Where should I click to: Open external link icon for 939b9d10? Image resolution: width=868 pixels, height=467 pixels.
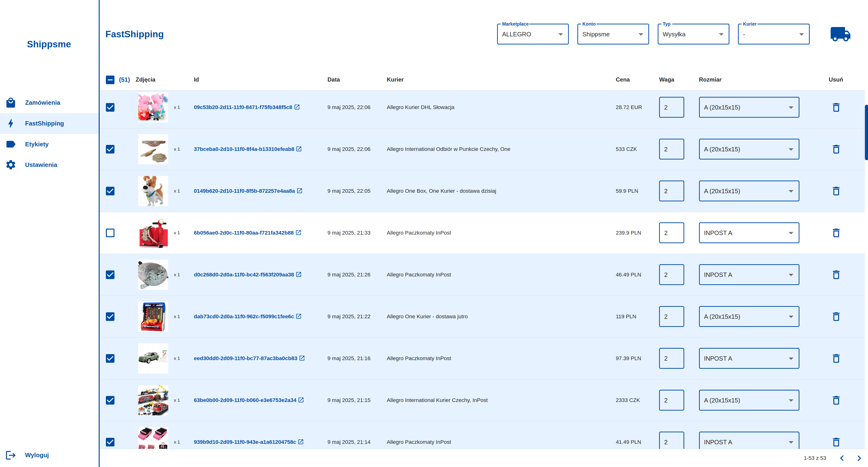[301, 441]
